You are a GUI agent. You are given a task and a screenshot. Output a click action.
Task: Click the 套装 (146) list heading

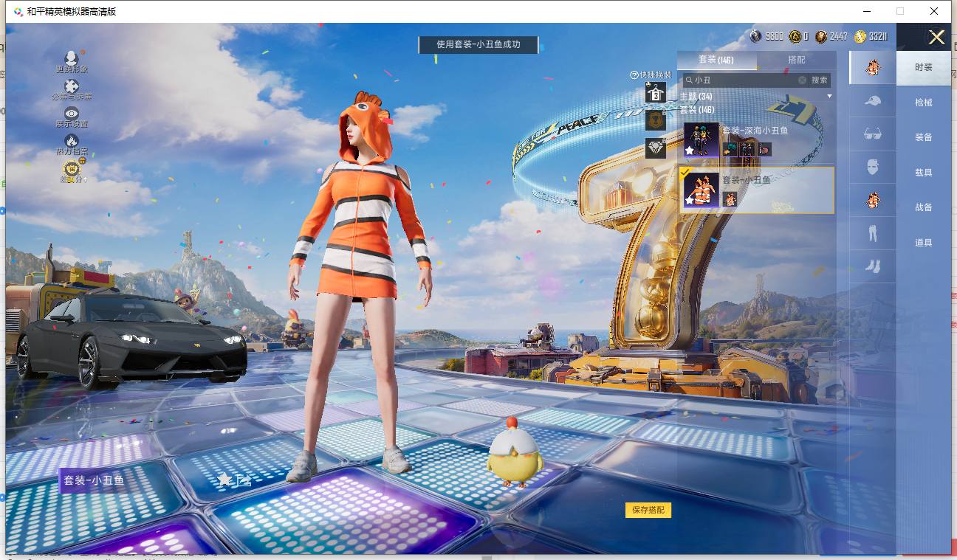pos(696,109)
